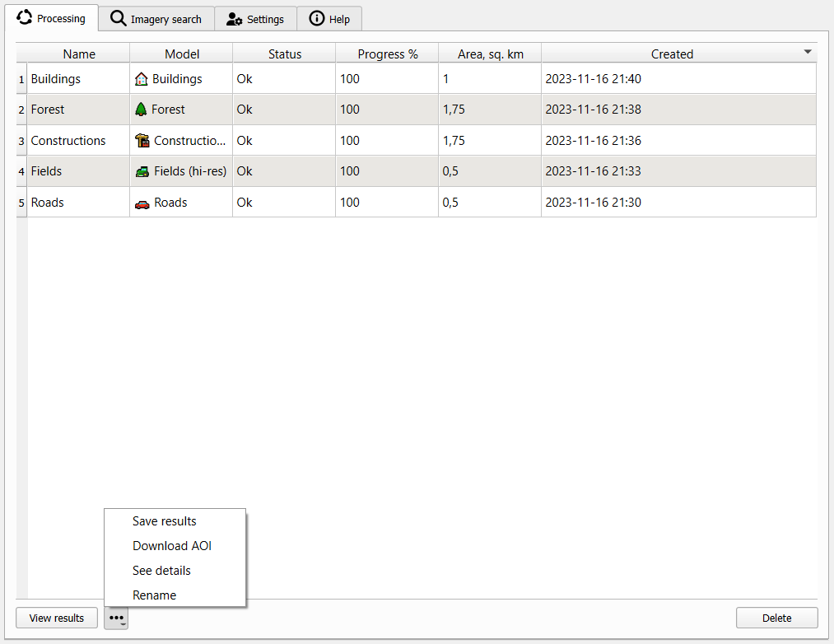Click the info icon on Help tab
Viewport: 834px width, 644px height.
click(x=316, y=19)
